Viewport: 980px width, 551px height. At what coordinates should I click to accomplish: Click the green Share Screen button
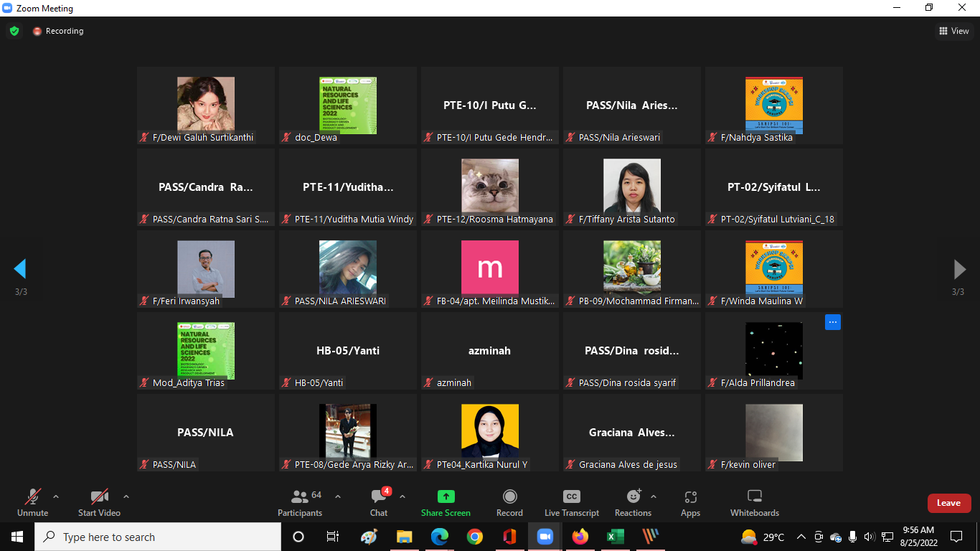click(x=446, y=497)
